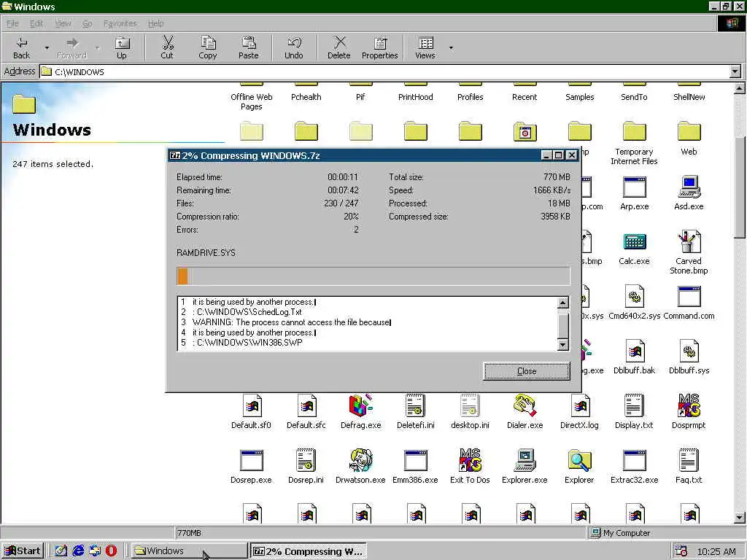Click the orange compression progress bar
The width and height of the screenshot is (747, 560).
coord(373,276)
